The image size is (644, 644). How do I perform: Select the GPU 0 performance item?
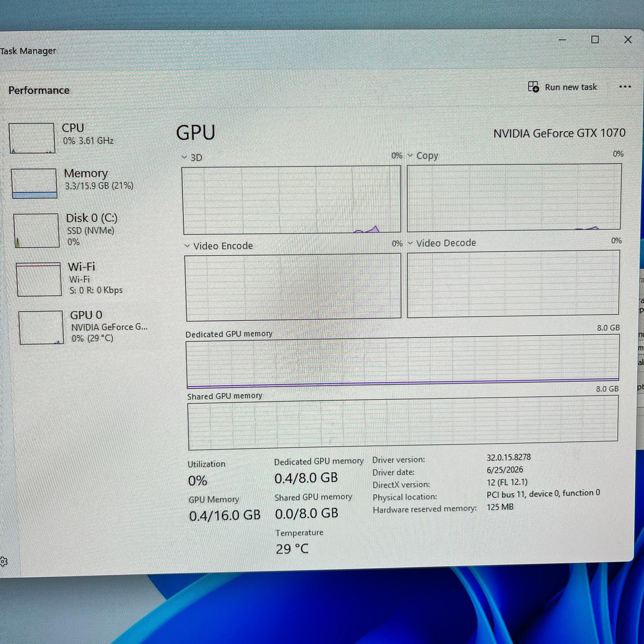pos(83,327)
